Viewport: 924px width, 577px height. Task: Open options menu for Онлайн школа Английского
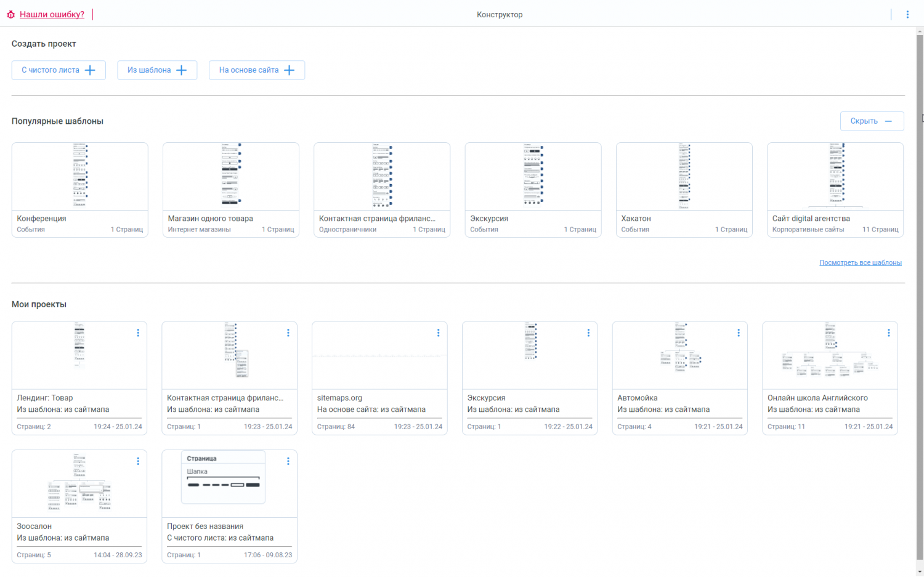click(888, 333)
